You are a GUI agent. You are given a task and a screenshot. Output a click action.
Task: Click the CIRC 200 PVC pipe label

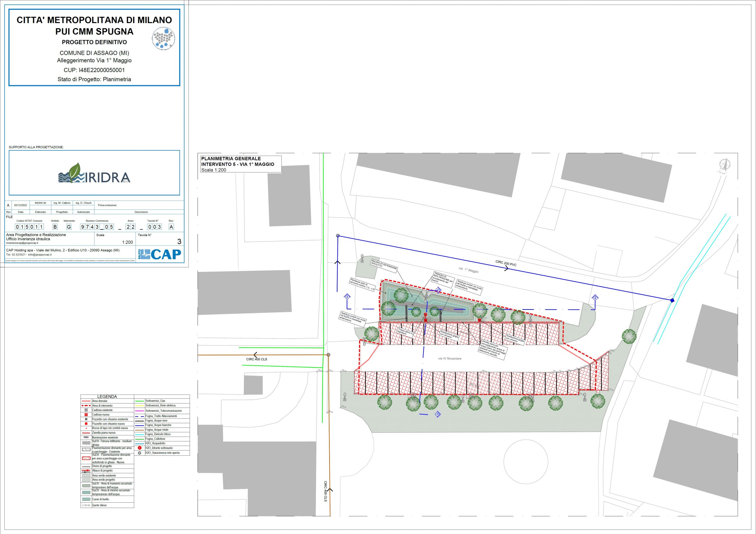pos(506,263)
